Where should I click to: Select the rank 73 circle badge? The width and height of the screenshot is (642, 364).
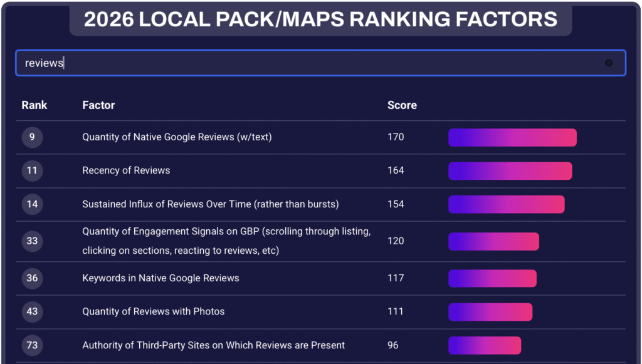[32, 345]
